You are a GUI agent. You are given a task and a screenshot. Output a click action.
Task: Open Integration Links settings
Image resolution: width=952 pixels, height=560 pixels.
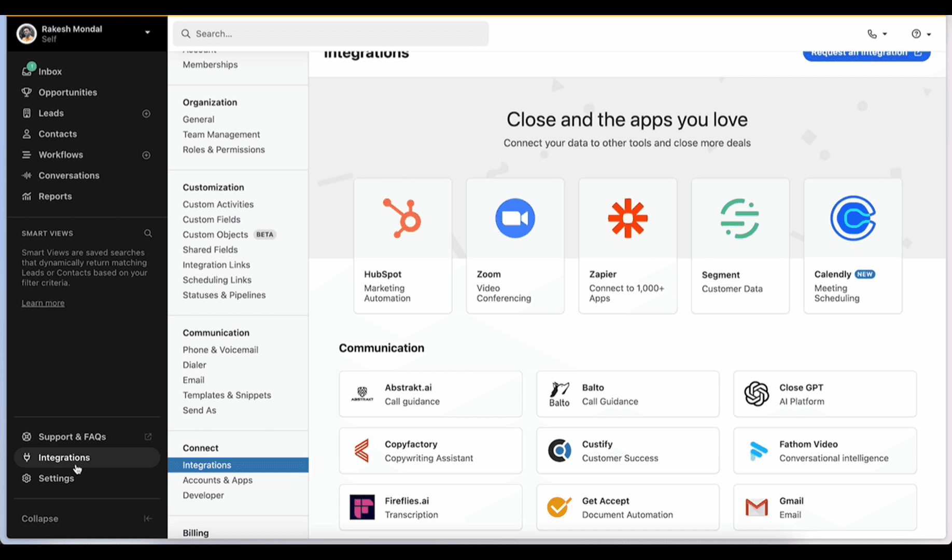pos(216,264)
